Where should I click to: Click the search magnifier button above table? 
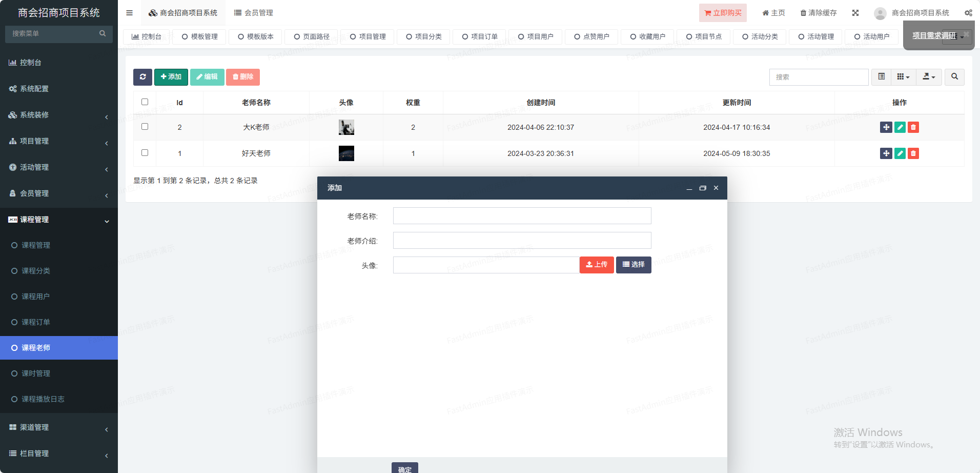point(954,77)
